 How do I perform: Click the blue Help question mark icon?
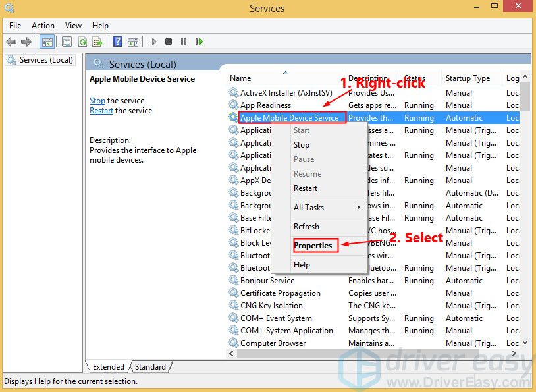point(117,42)
